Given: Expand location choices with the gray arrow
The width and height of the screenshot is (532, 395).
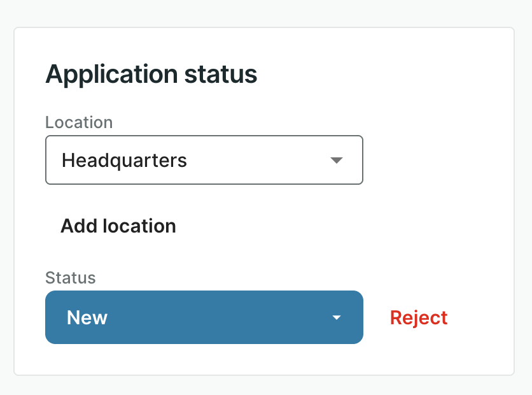Looking at the screenshot, I should click(x=337, y=160).
